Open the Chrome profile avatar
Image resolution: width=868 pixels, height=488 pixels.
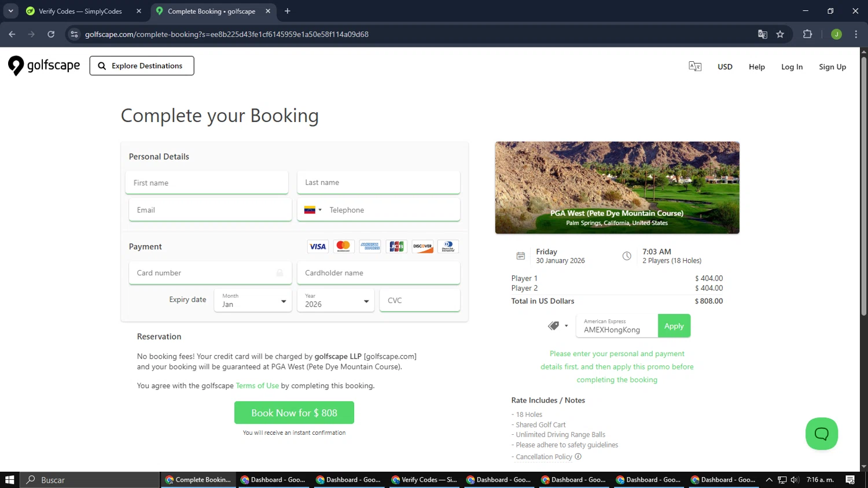[x=836, y=34]
